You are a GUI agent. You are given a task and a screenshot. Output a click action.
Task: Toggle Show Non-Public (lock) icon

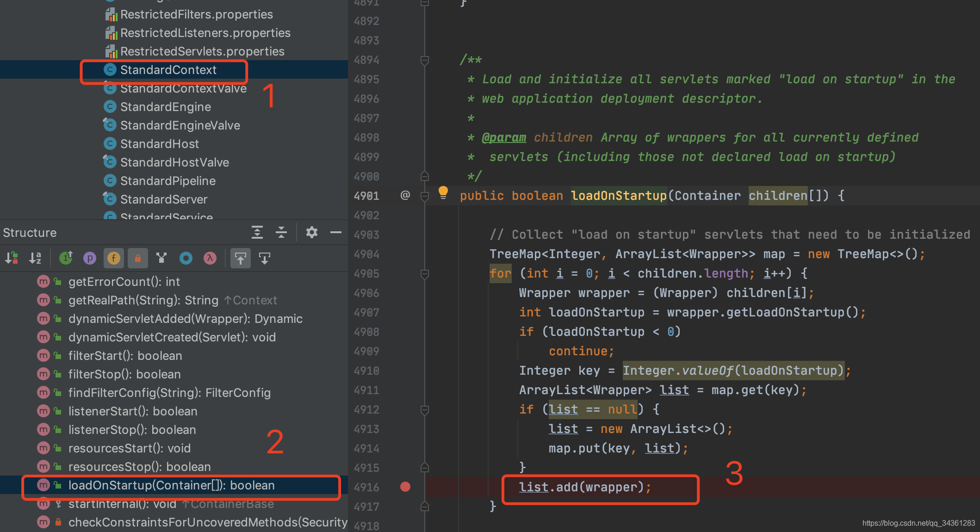click(x=138, y=258)
